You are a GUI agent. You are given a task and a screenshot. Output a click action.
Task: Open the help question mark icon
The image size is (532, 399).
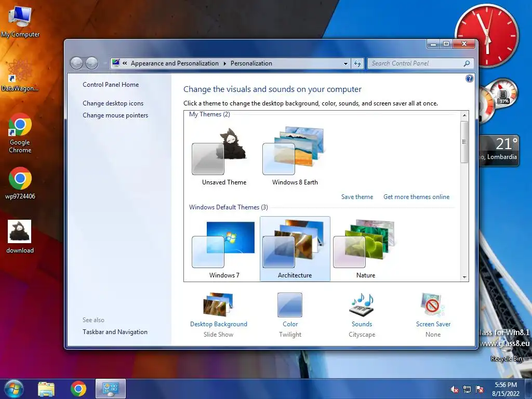(469, 79)
